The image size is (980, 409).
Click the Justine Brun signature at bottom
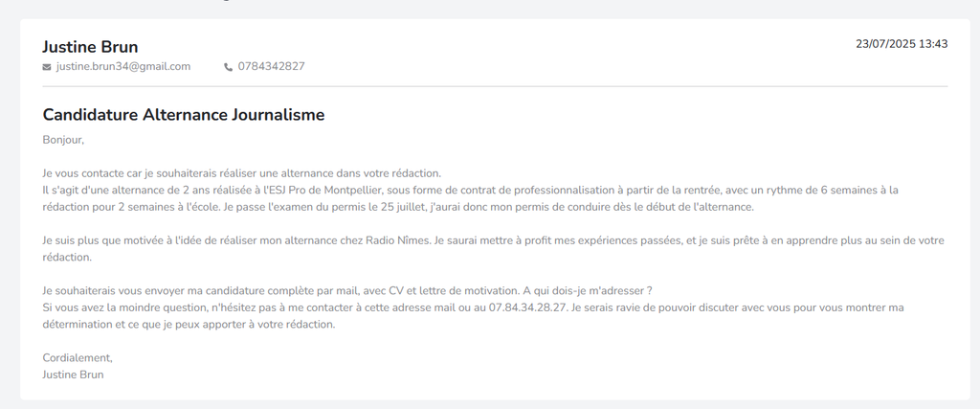[x=73, y=375]
